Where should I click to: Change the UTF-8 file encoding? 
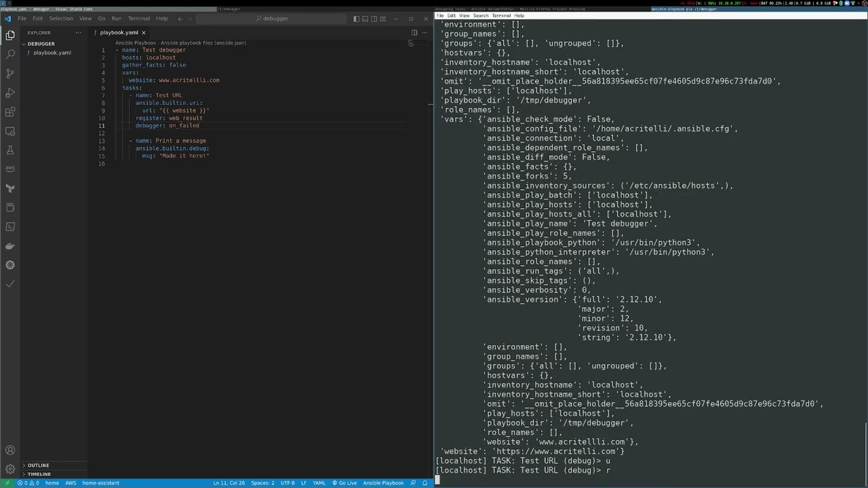[x=288, y=483]
